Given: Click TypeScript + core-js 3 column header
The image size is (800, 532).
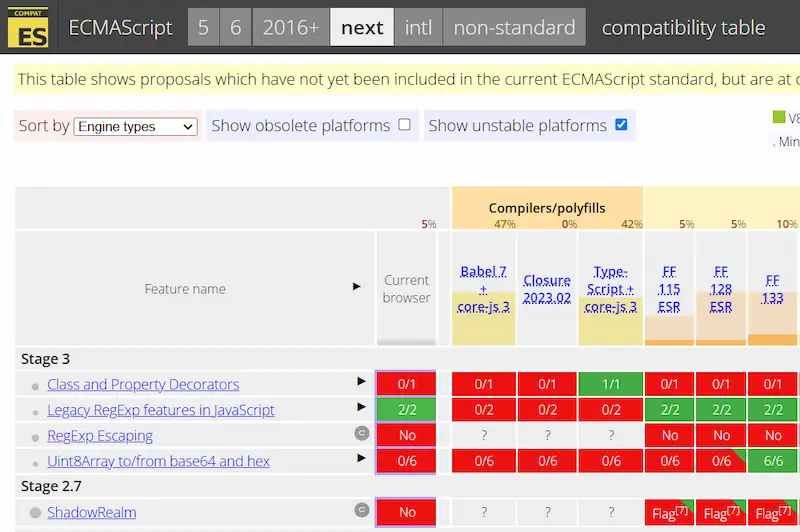Looking at the screenshot, I should [x=610, y=289].
